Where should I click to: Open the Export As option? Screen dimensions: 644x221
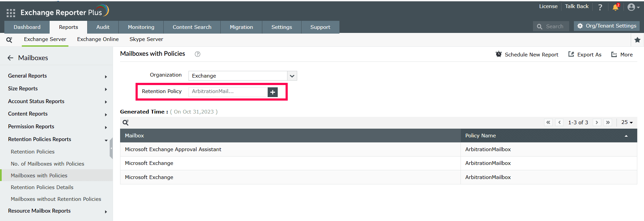click(585, 54)
